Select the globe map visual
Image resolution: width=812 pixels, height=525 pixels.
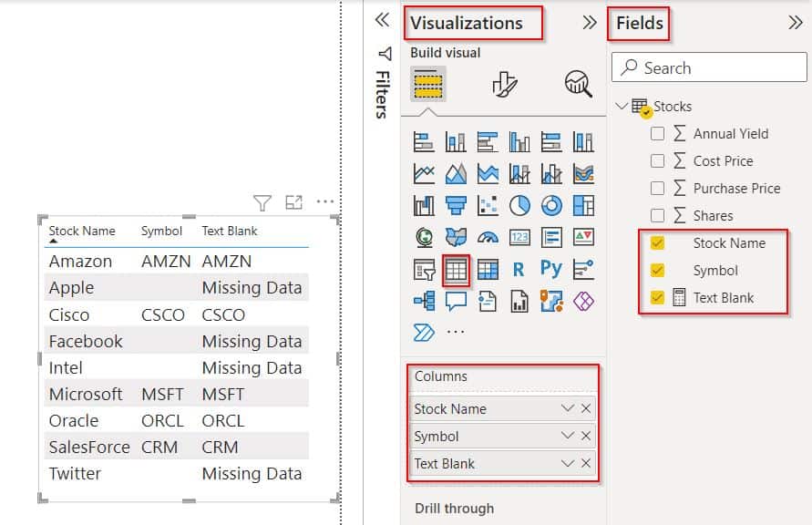click(424, 238)
